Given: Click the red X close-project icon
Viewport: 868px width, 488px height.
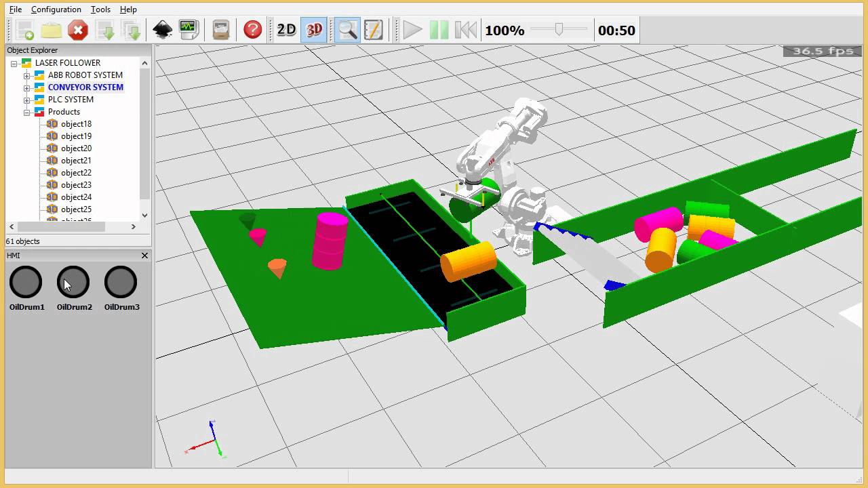Looking at the screenshot, I should [78, 30].
